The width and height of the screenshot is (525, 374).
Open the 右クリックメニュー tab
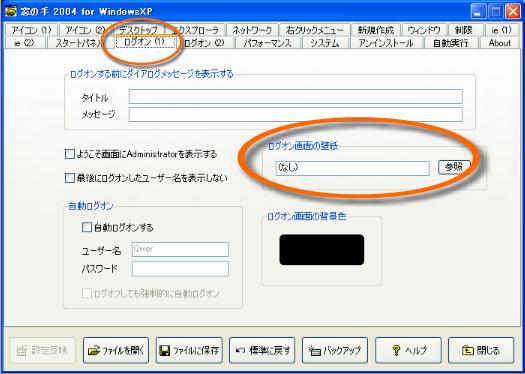click(x=314, y=30)
